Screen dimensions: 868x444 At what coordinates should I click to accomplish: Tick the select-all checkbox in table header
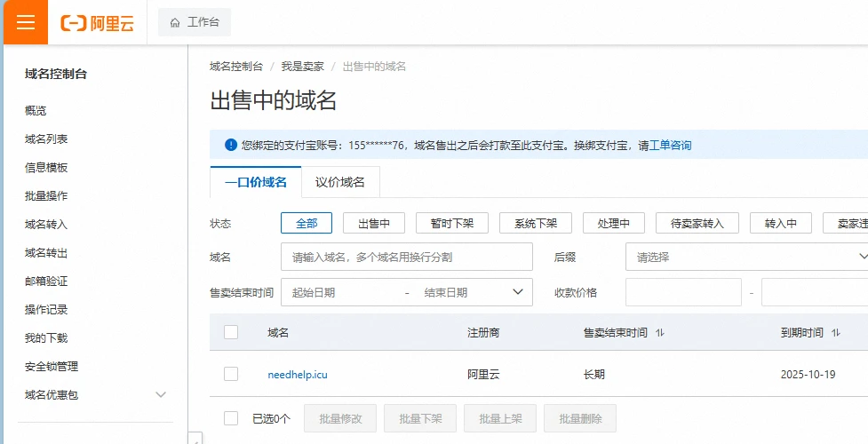[x=231, y=332]
